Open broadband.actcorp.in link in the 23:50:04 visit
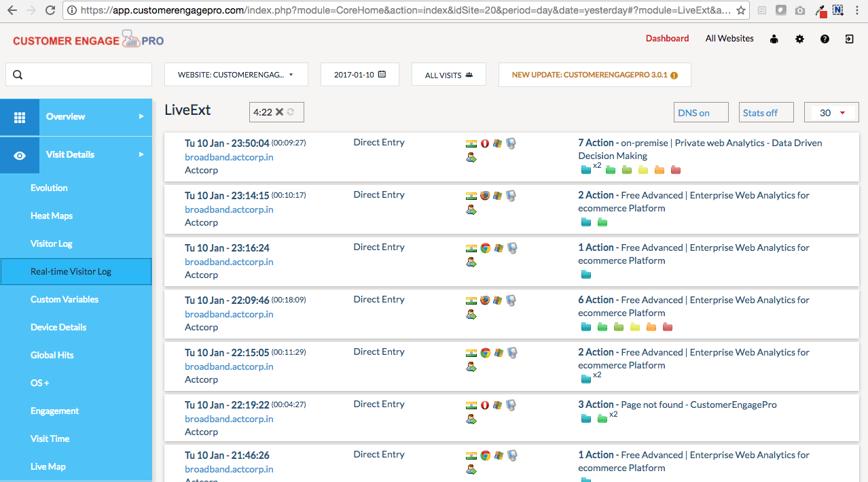The height and width of the screenshot is (482, 868). coord(229,157)
